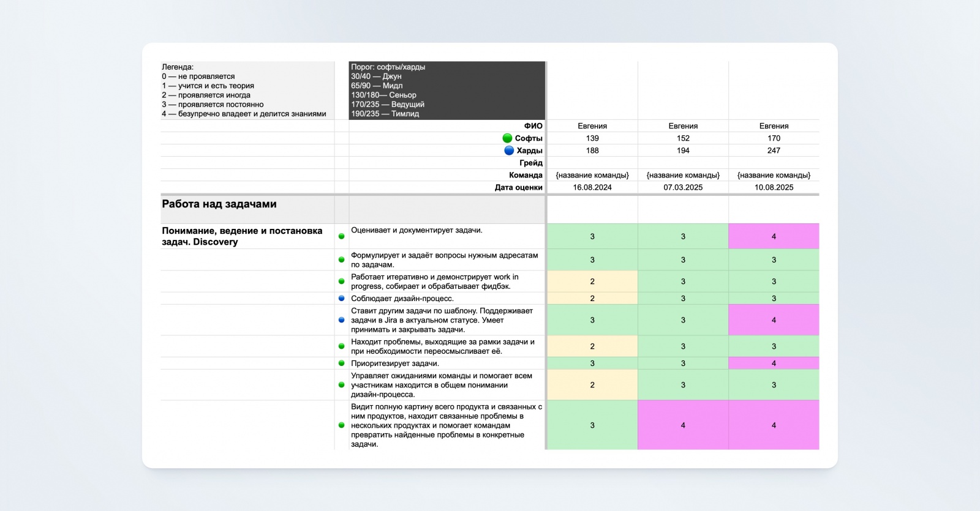Click the green circle next to Софты
The height and width of the screenshot is (511, 980).
coord(507,138)
